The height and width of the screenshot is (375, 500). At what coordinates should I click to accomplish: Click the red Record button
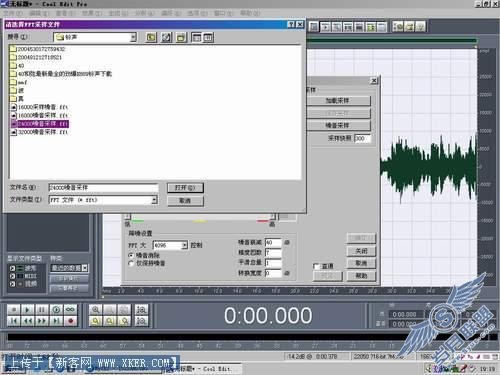tap(70, 321)
